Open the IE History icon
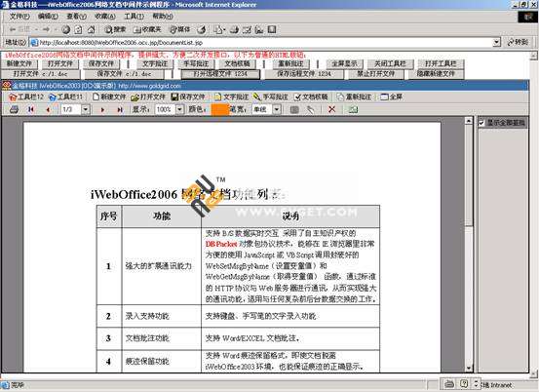The width and height of the screenshot is (539, 392). click(202, 29)
